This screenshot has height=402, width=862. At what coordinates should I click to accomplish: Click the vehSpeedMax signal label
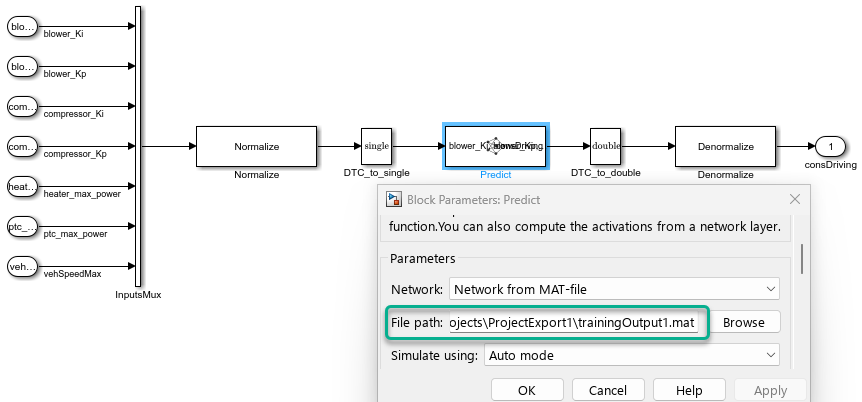[x=72, y=274]
